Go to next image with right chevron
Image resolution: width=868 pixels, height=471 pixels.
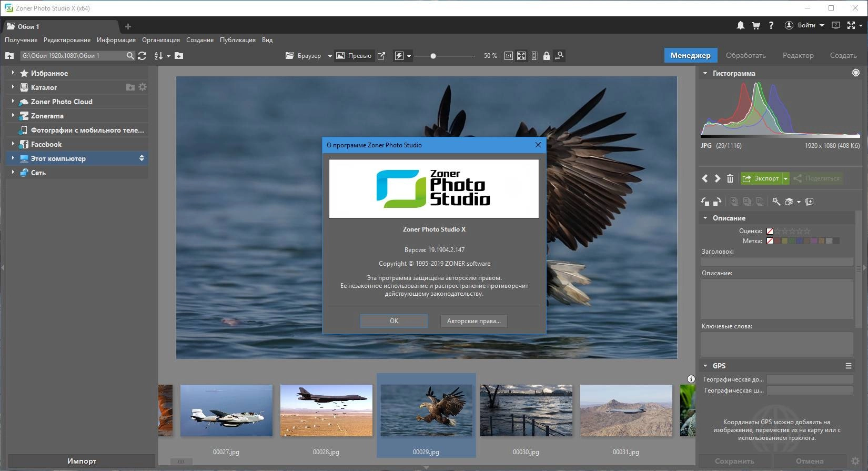pyautogui.click(x=718, y=178)
